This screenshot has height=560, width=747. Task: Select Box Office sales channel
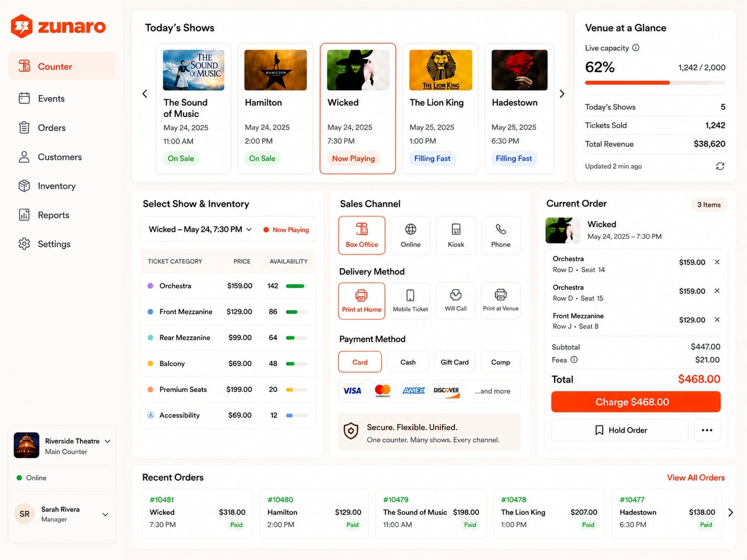tap(362, 235)
